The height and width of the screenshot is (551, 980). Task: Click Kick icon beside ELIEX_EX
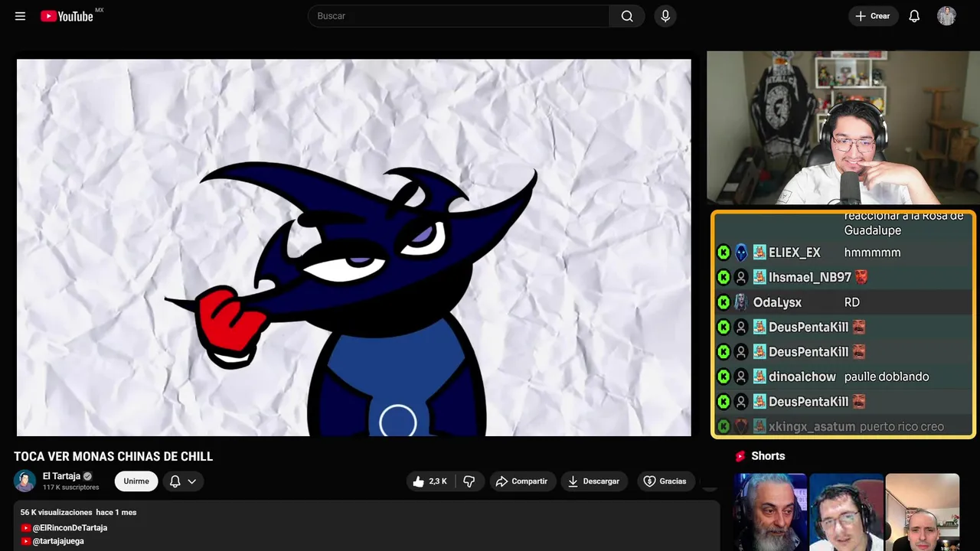click(x=724, y=253)
